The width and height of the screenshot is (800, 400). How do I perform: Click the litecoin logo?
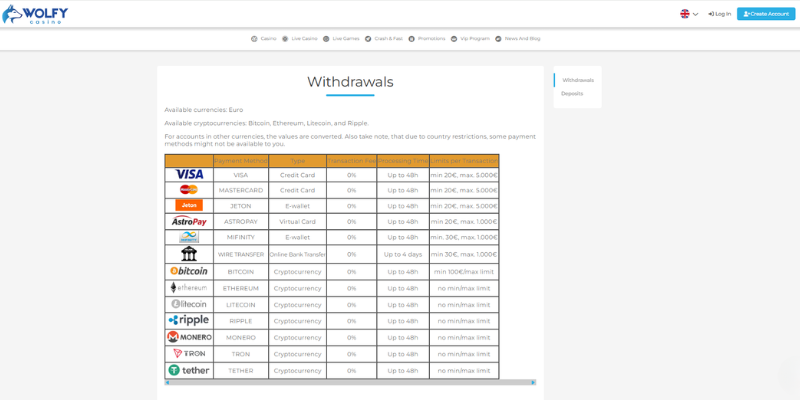(x=189, y=304)
